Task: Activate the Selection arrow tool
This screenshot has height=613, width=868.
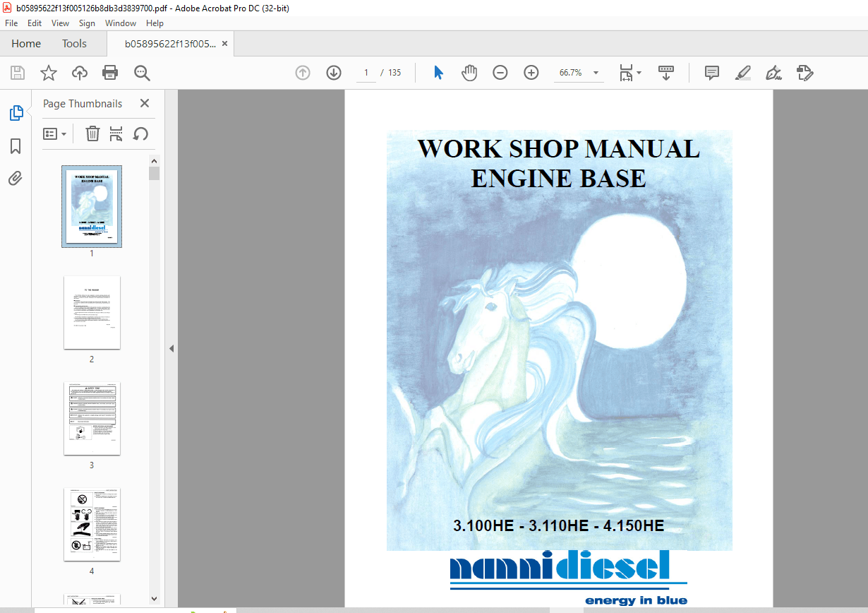Action: pyautogui.click(x=438, y=72)
